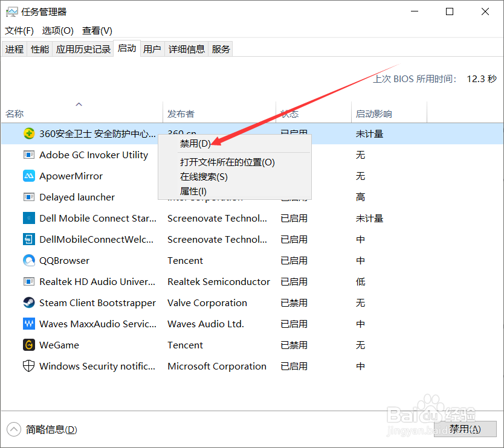Click the Dell Mobile Connect Star... icon
The image size is (504, 448).
click(29, 218)
